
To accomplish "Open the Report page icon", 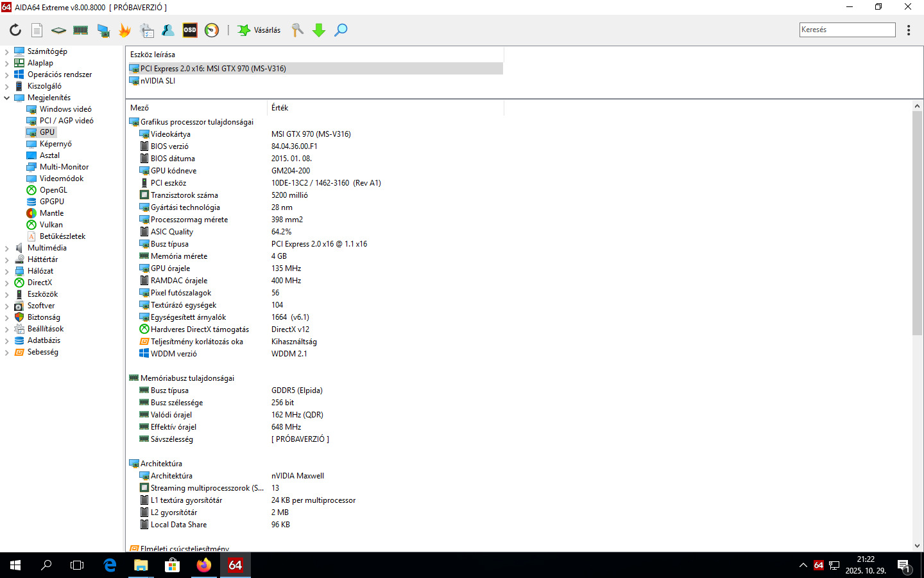I will point(37,30).
